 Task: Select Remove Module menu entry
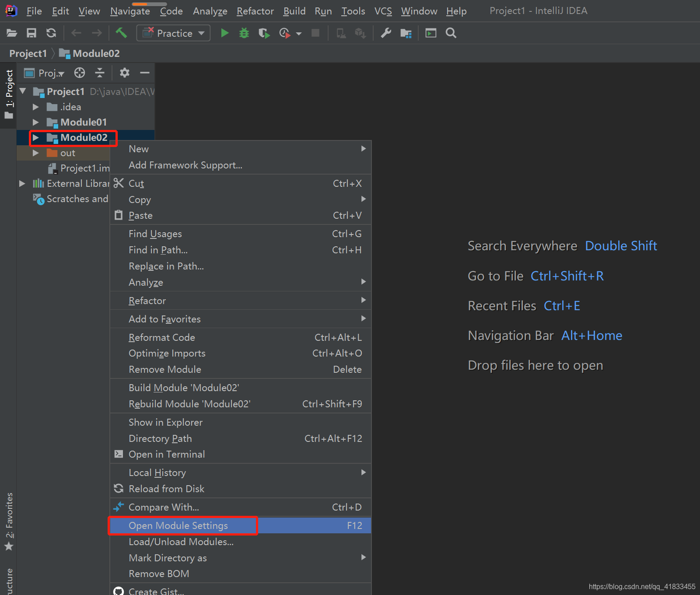[x=240, y=369]
